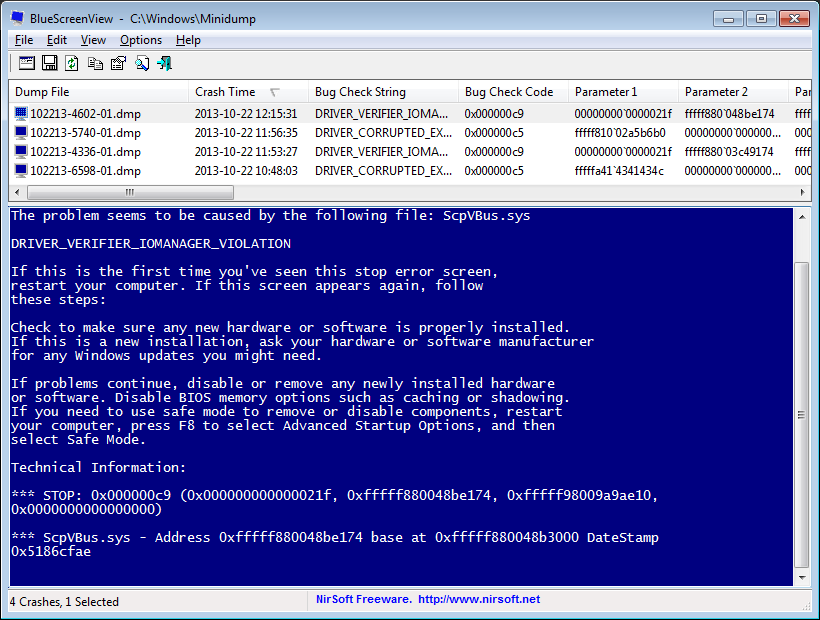Open the Help menu
The image size is (820, 620).
pos(188,40)
